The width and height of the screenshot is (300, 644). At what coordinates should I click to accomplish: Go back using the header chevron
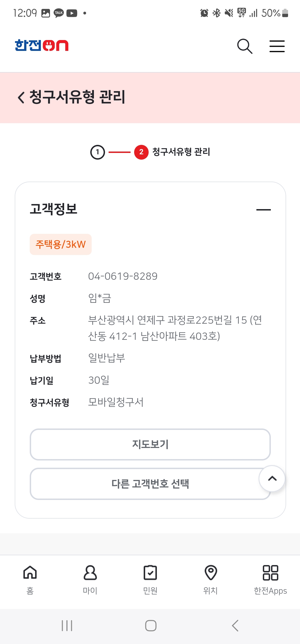click(21, 98)
